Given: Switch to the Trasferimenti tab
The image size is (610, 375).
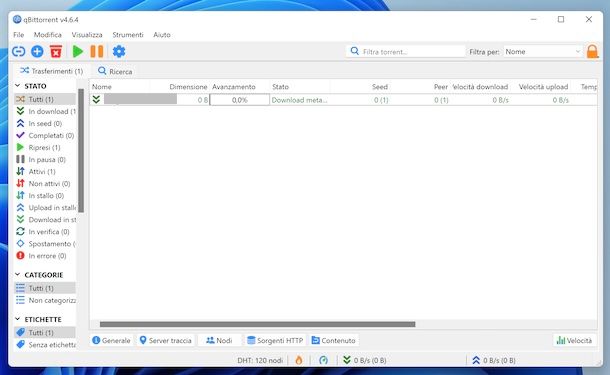Looking at the screenshot, I should click(x=51, y=71).
